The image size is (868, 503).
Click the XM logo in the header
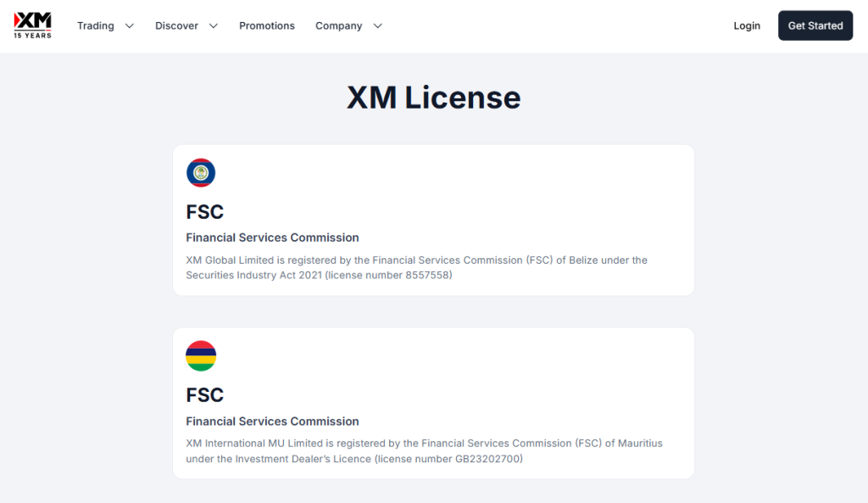point(33,25)
